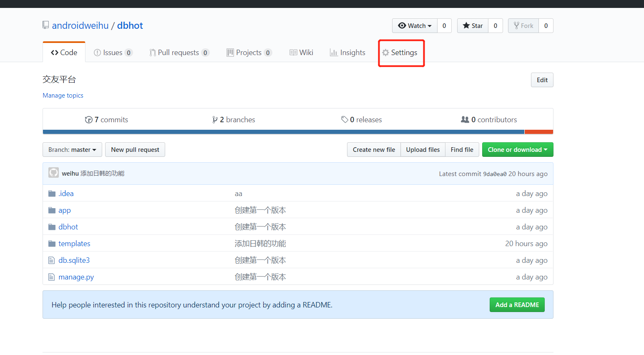Click the repository book icon beside androidweihu
This screenshot has height=355, width=644.
[46, 25]
